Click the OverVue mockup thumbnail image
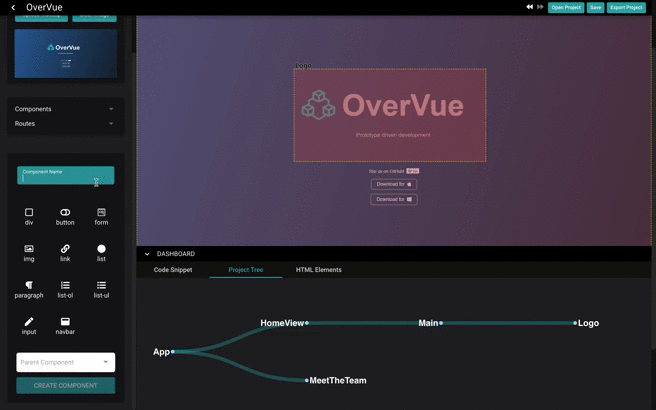 coord(66,54)
